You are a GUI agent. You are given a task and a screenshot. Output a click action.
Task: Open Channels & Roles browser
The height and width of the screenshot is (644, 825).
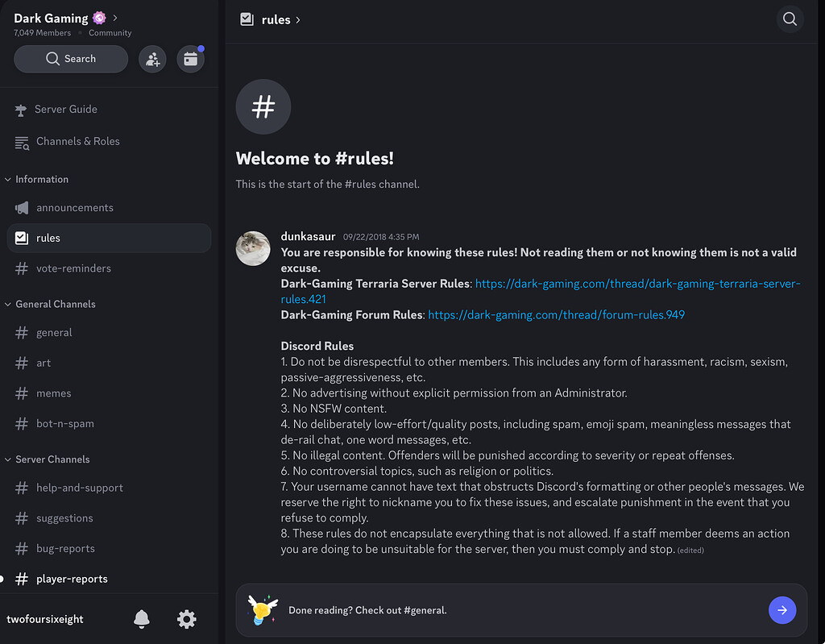(x=77, y=141)
